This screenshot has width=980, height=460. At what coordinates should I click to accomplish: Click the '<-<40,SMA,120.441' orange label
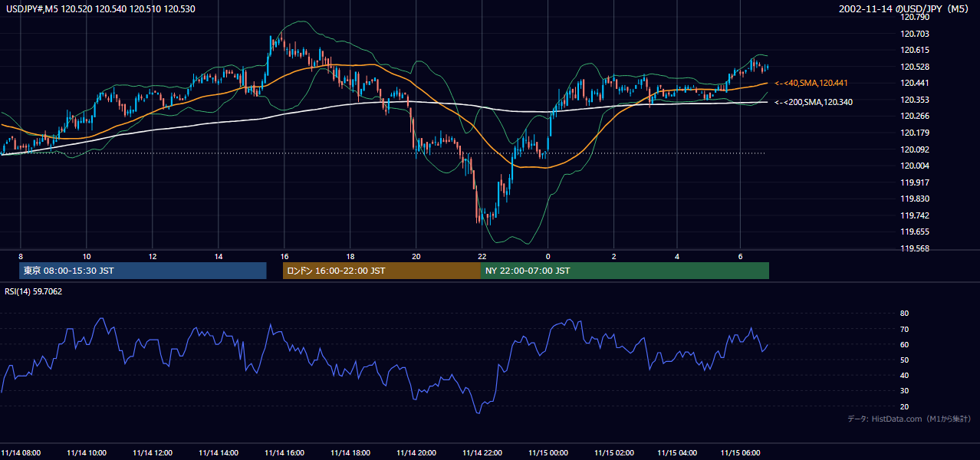pos(811,83)
